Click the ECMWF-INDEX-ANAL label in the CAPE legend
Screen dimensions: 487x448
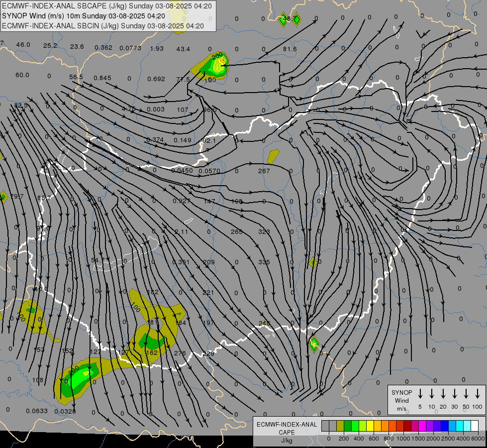pos(287,425)
